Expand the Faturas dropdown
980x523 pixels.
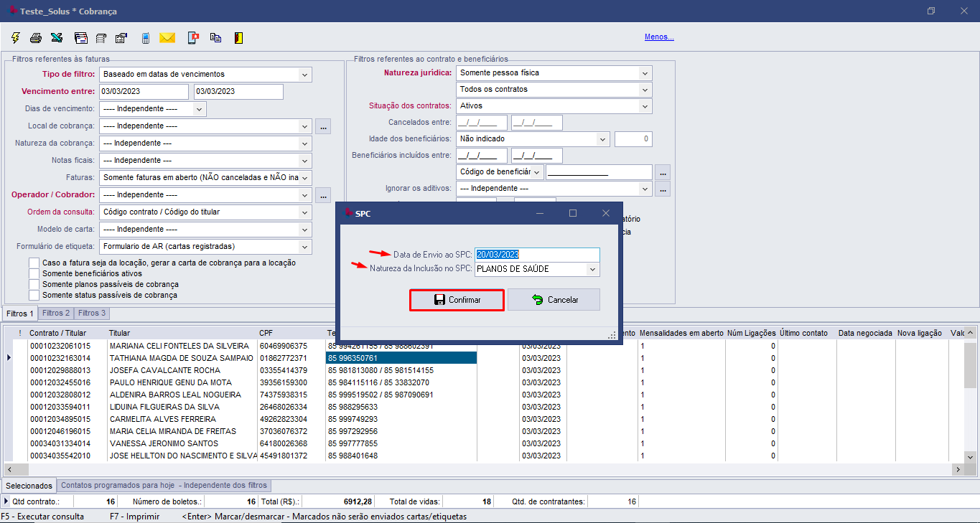click(305, 178)
